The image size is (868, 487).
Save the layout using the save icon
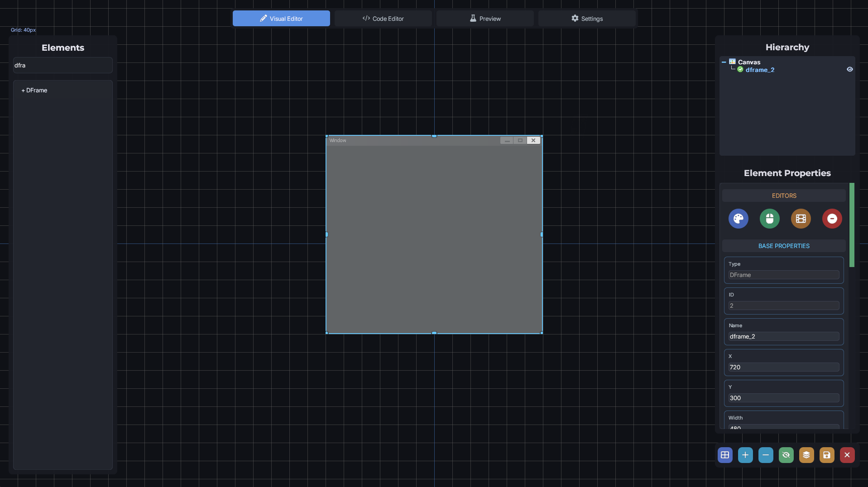827,455
